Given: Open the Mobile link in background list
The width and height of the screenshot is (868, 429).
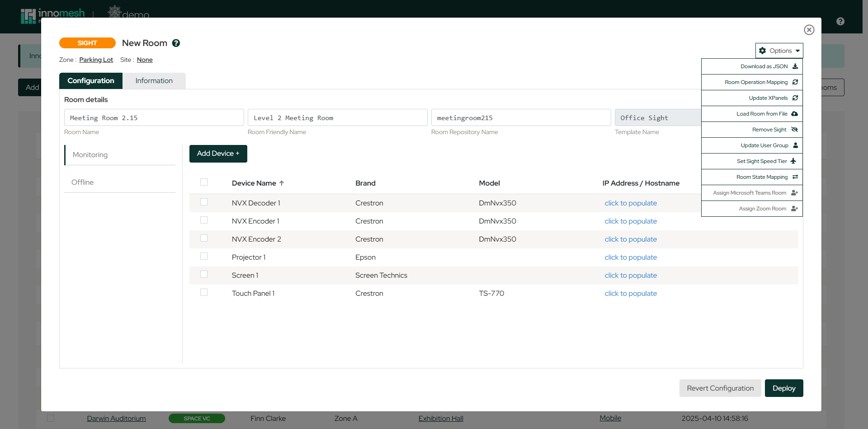Looking at the screenshot, I should point(610,418).
